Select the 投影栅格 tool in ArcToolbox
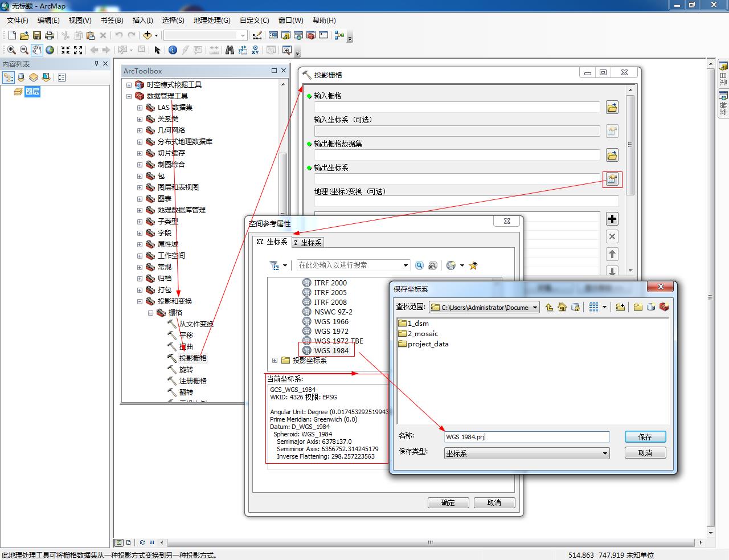 [x=193, y=358]
